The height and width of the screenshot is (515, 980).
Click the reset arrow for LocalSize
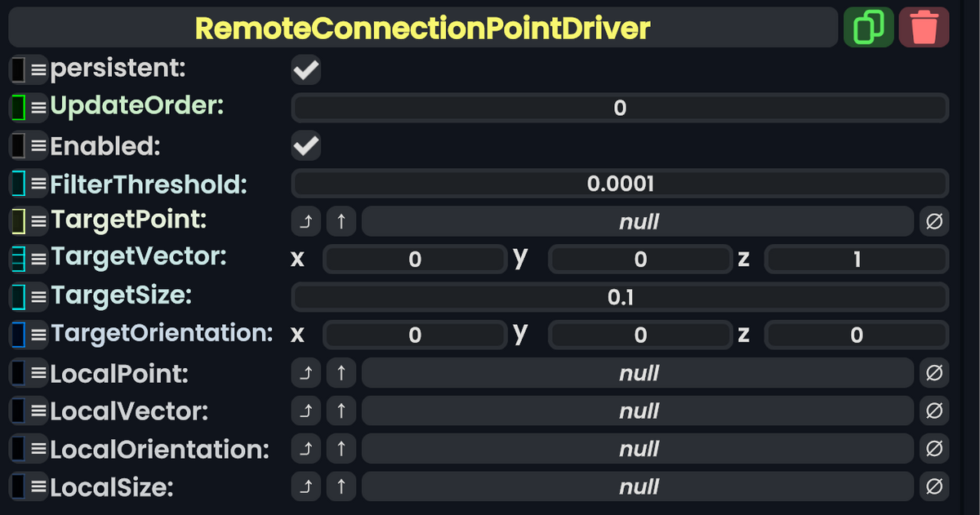(305, 486)
